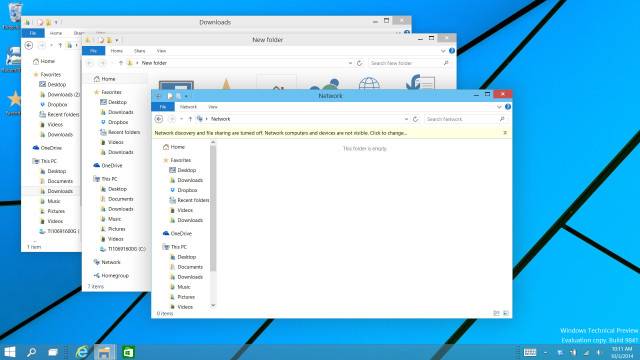Go back in Downloads window
Screen dimensions: 640x360
(x=29, y=45)
